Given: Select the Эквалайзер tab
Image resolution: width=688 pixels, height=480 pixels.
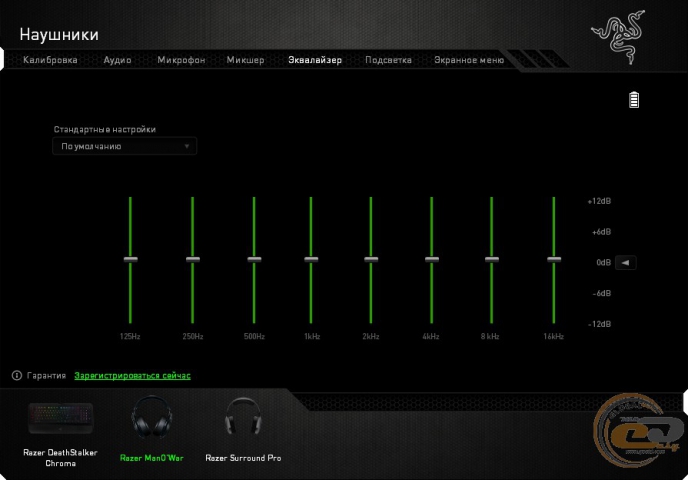Looking at the screenshot, I should click(315, 60).
